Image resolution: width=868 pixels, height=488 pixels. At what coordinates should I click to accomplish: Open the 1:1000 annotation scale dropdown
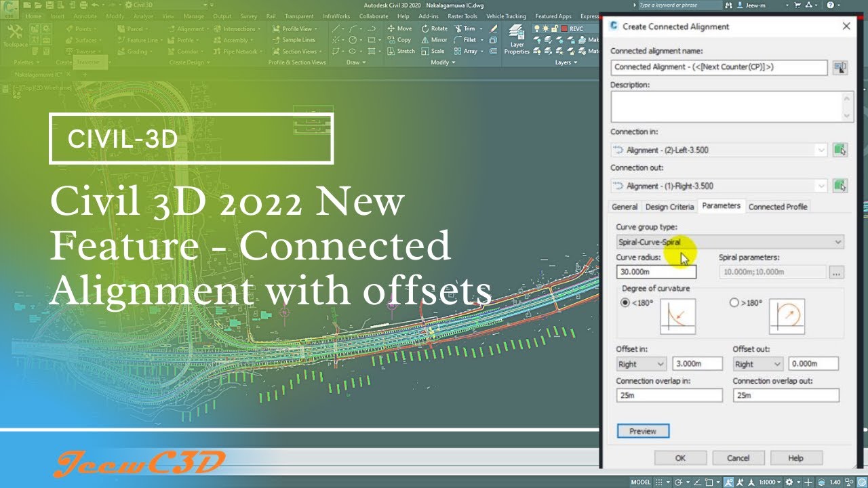point(770,482)
